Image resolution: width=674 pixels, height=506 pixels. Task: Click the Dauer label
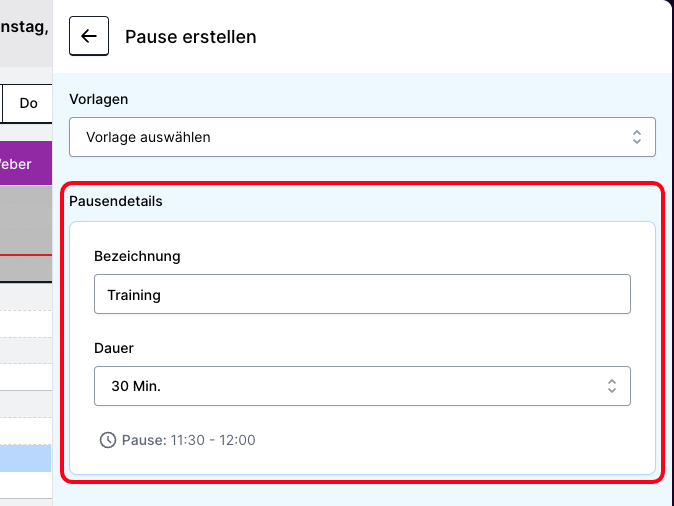[x=114, y=348]
